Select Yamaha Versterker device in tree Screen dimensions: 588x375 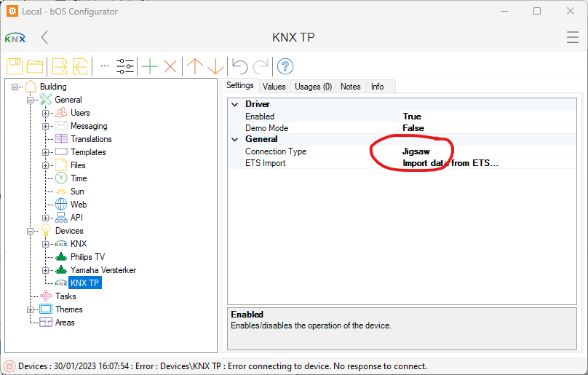103,270
